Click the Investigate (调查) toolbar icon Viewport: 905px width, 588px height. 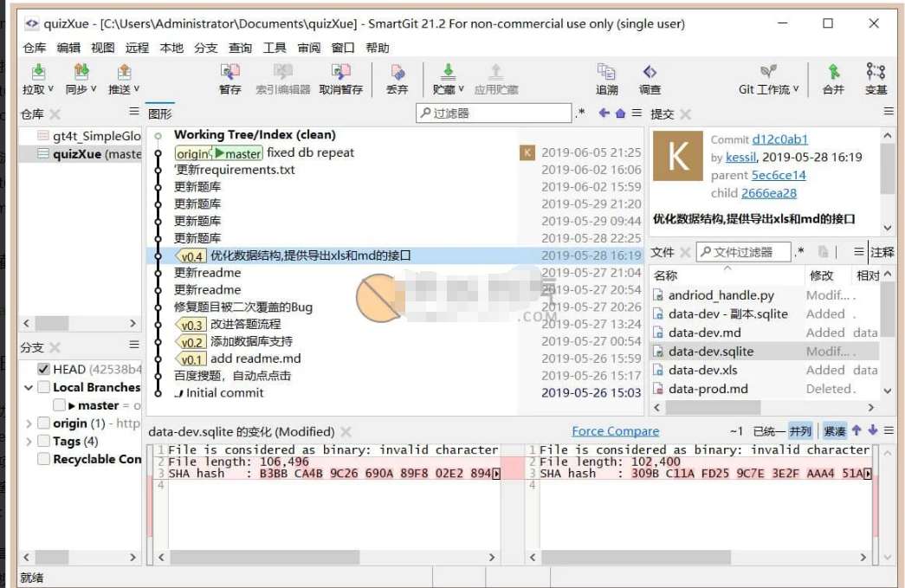click(650, 73)
